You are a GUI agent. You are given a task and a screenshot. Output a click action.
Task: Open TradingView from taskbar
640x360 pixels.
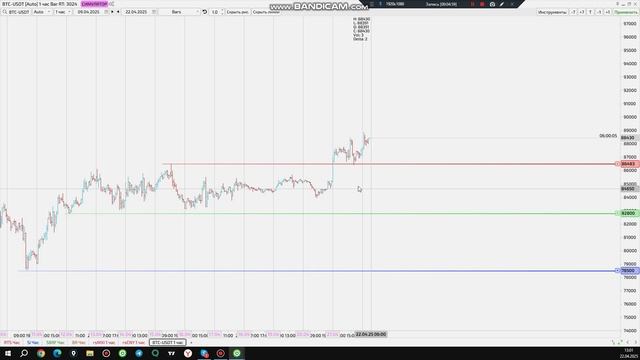171,353
